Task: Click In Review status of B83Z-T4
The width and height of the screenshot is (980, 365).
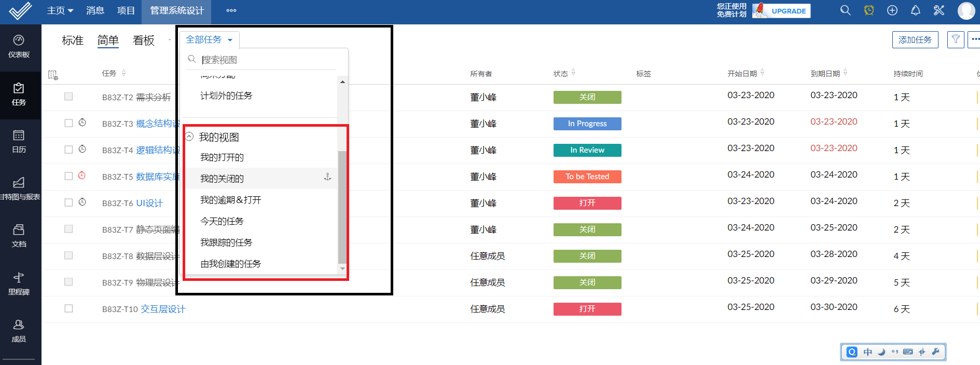Action: click(x=587, y=150)
